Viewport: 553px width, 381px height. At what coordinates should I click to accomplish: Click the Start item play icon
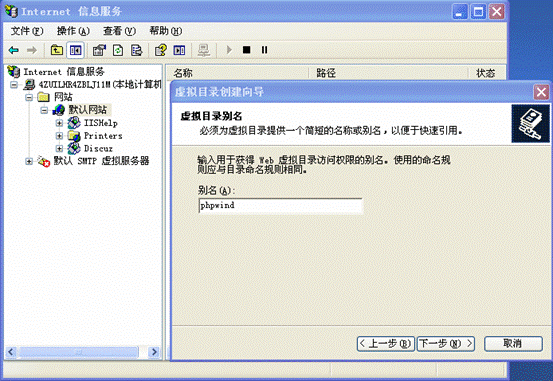click(x=229, y=50)
